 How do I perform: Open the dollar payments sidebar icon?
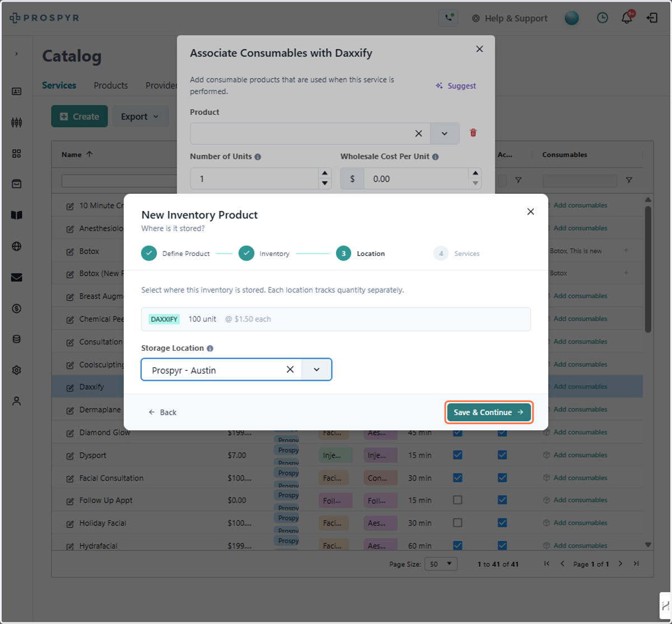click(16, 309)
